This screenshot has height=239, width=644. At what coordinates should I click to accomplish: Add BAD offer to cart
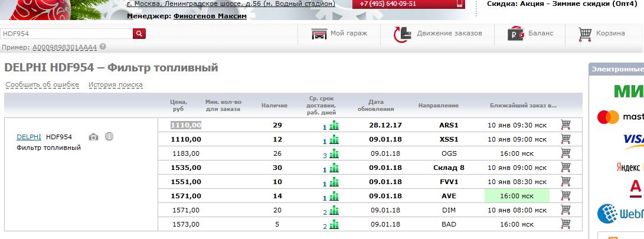(565, 224)
